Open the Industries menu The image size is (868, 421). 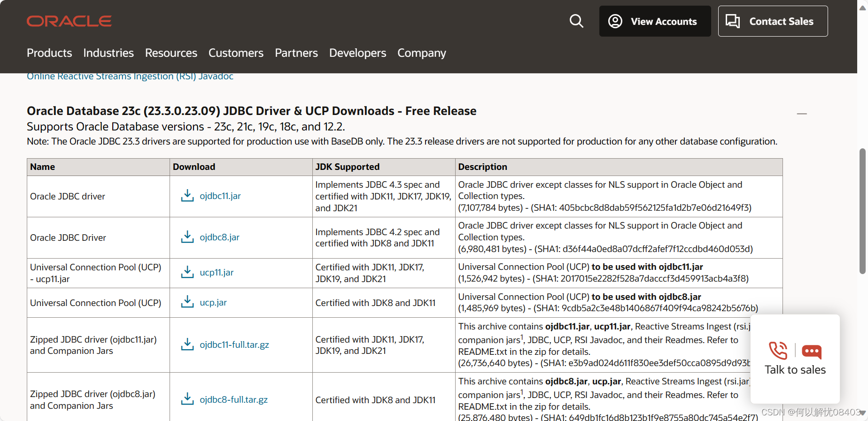[108, 53]
